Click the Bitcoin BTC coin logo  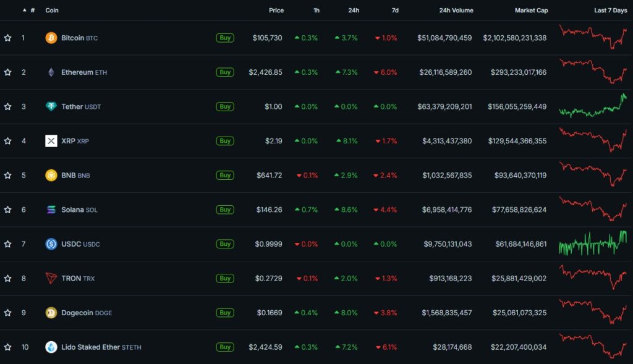coord(51,38)
